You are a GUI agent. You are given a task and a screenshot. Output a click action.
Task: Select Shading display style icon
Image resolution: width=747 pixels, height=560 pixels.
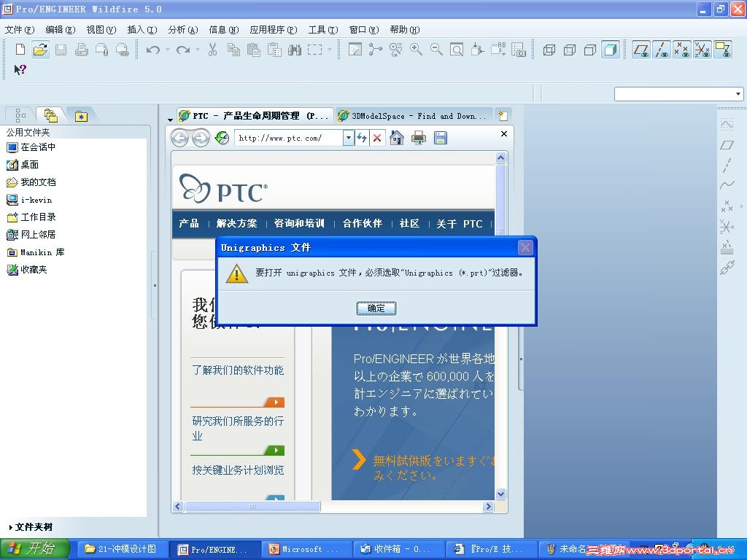611,49
